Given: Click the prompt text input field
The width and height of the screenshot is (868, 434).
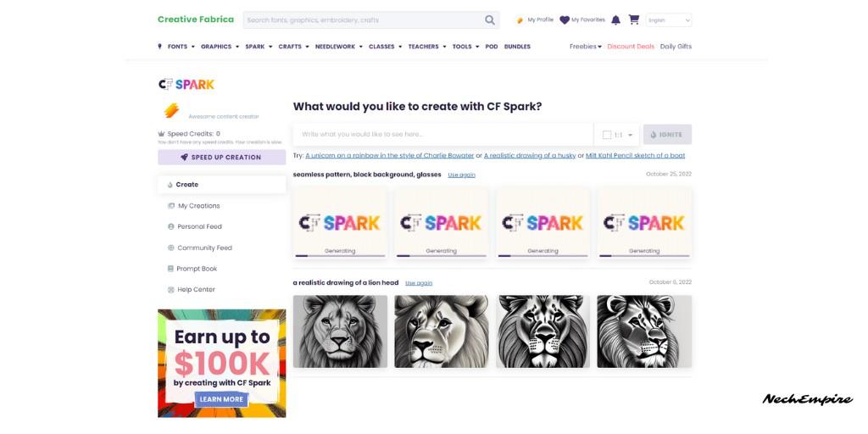Looking at the screenshot, I should (442, 135).
